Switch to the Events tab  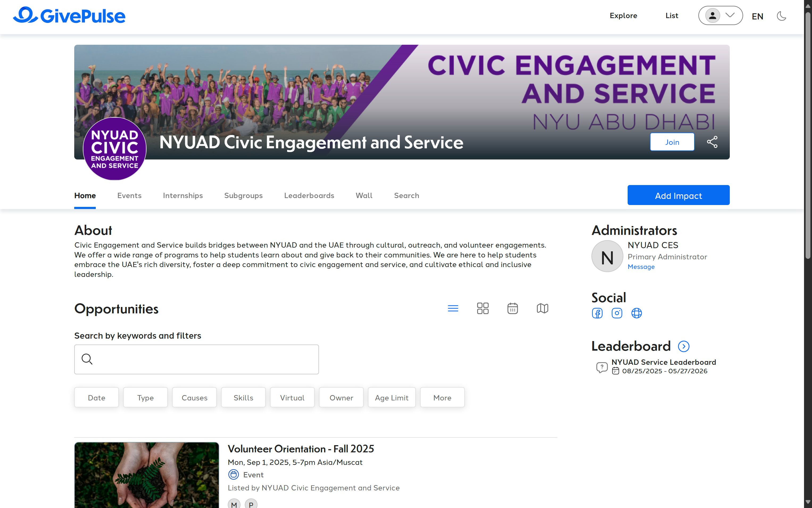coord(129,195)
